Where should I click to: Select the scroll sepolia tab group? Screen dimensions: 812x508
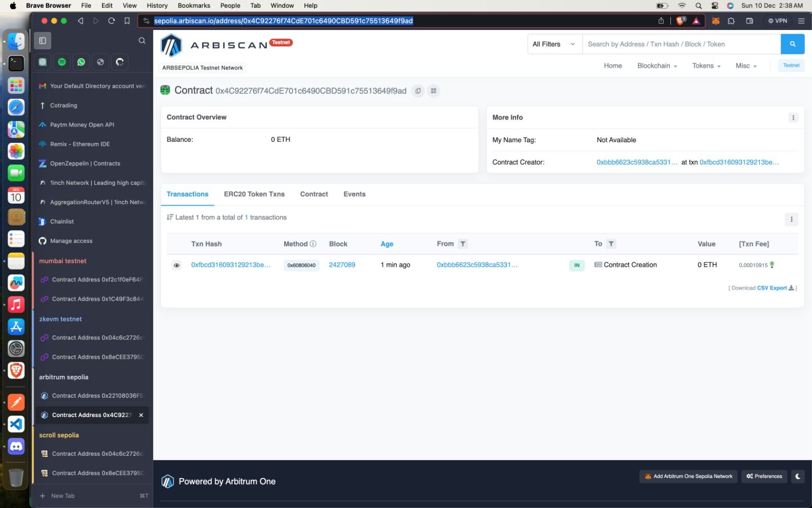pyautogui.click(x=59, y=435)
